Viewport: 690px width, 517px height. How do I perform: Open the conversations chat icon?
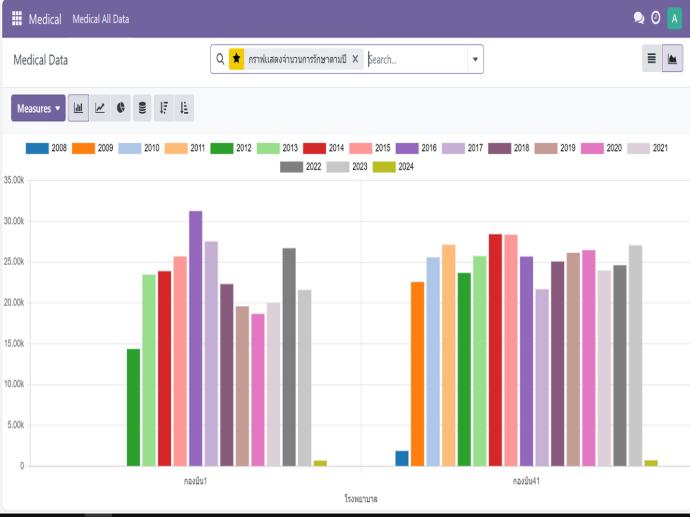(639, 19)
